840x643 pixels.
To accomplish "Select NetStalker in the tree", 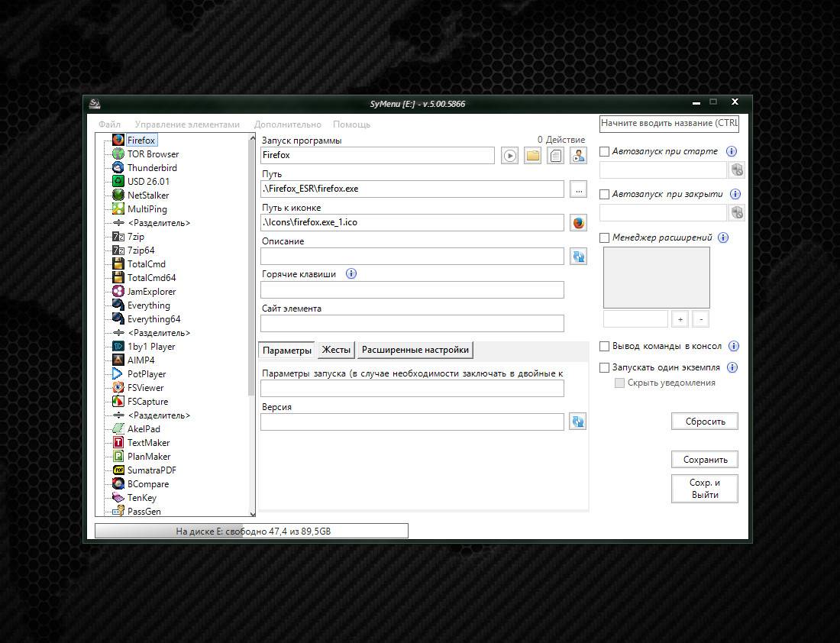I will click(148, 195).
